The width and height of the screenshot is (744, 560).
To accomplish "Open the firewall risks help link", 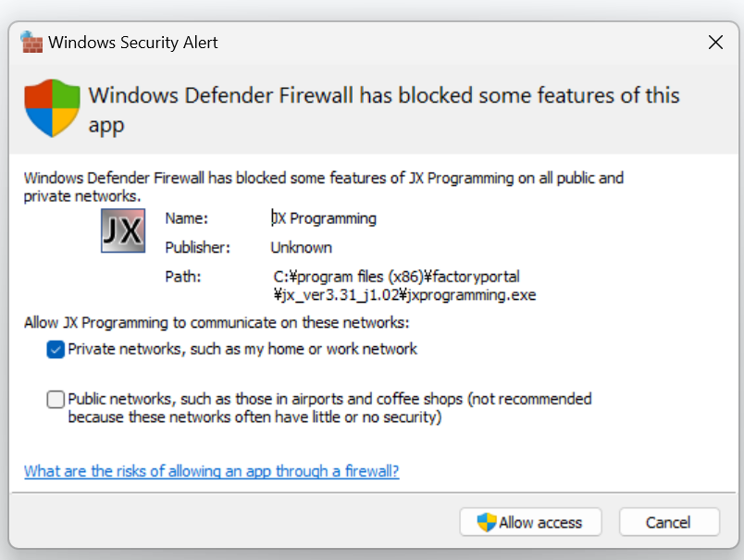I will click(x=212, y=471).
